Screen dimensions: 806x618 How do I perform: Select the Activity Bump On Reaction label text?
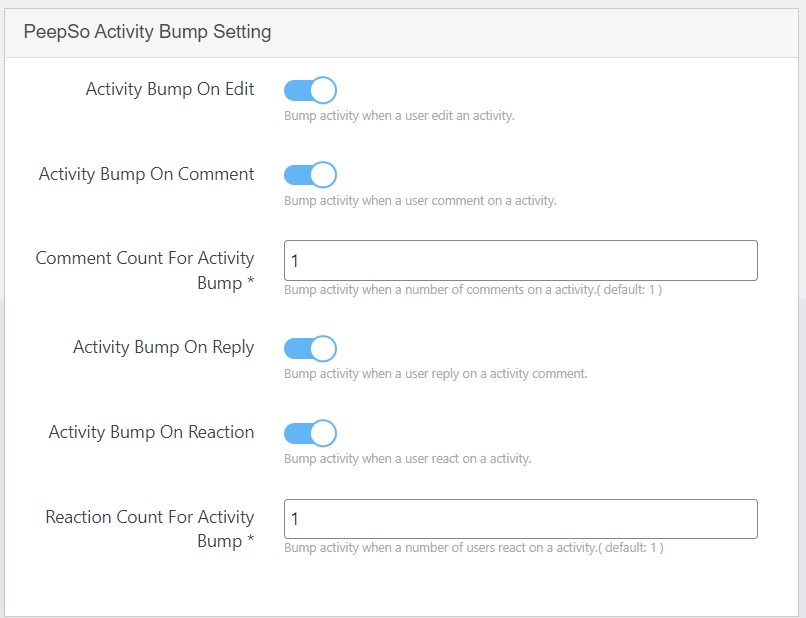[x=152, y=432]
